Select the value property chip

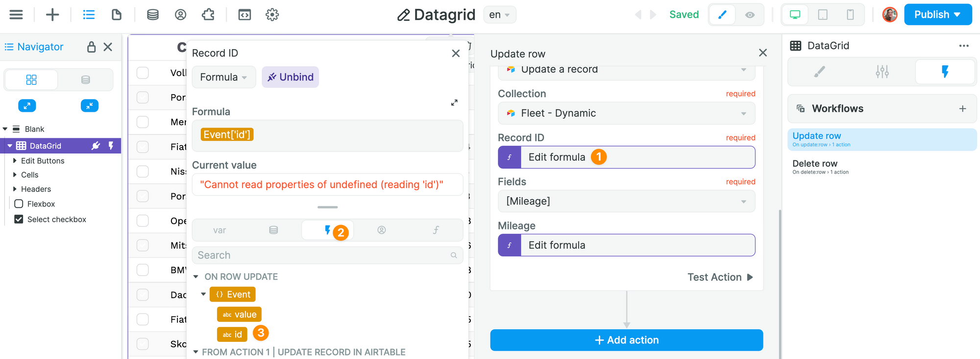click(x=239, y=314)
